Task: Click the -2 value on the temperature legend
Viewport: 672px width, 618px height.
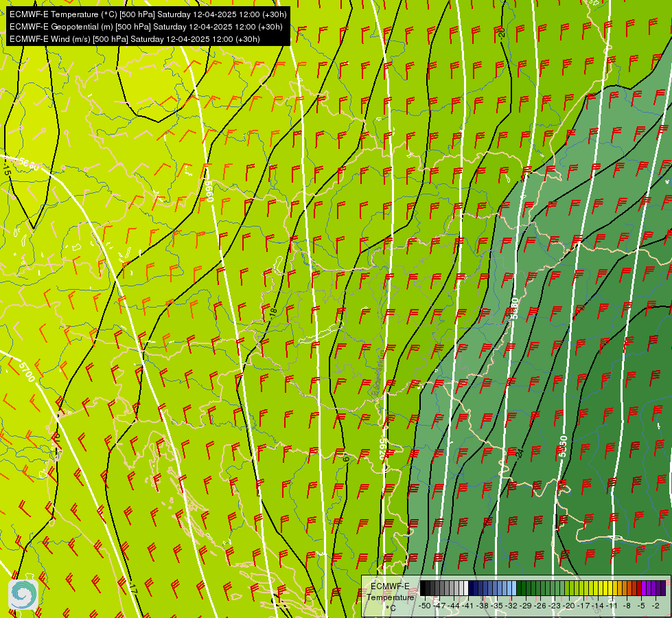Action: (x=656, y=606)
